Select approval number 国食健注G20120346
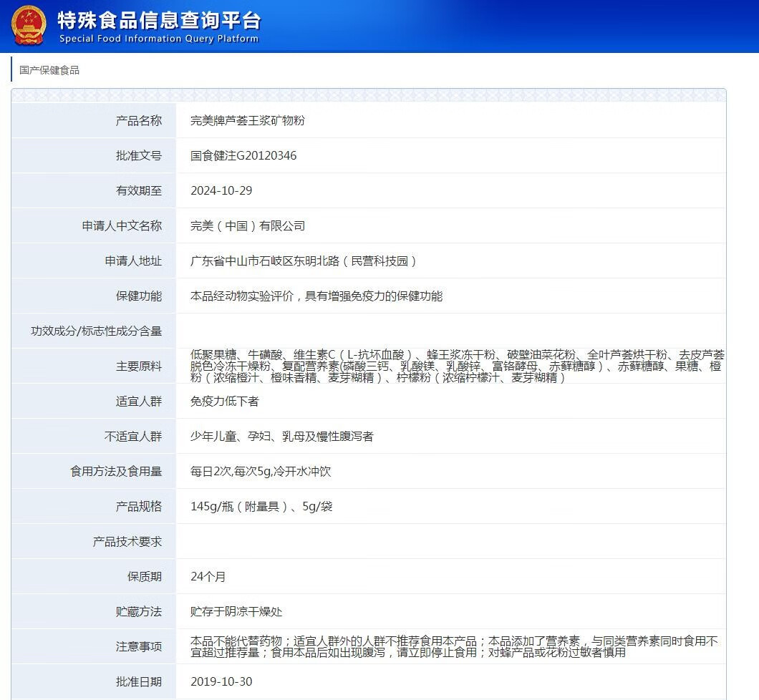 pyautogui.click(x=243, y=155)
